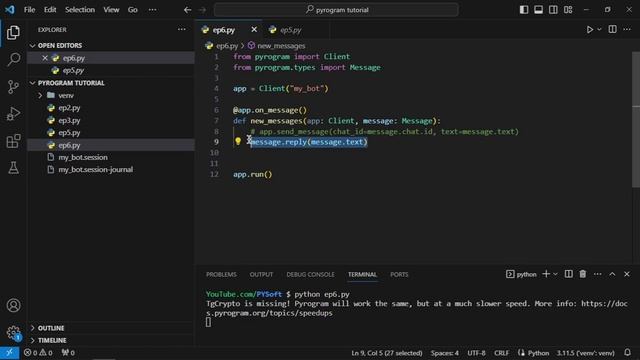Viewport: 640px width, 360px height.
Task: Open run button dropdown arrow
Action: (599, 30)
